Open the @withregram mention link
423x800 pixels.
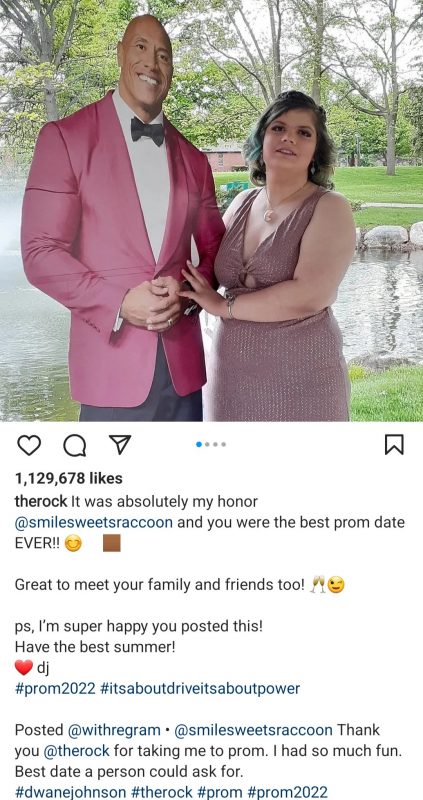coord(114,730)
